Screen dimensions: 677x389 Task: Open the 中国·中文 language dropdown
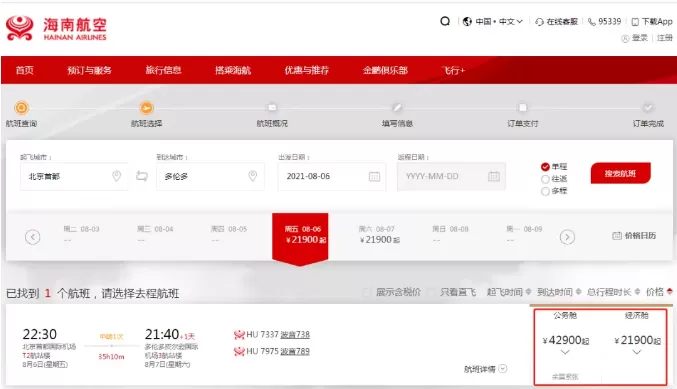tap(493, 21)
